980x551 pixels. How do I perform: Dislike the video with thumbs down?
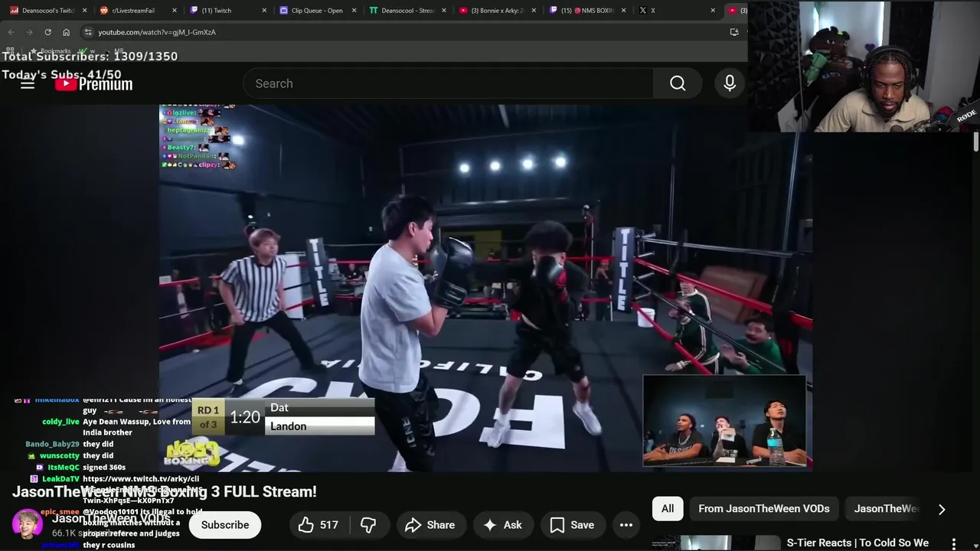click(x=368, y=525)
